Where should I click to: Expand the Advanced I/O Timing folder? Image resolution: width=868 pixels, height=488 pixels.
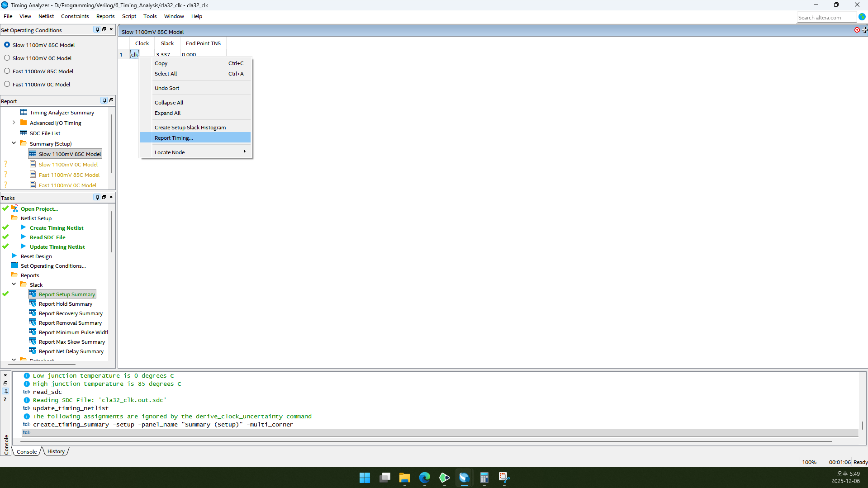[14, 123]
